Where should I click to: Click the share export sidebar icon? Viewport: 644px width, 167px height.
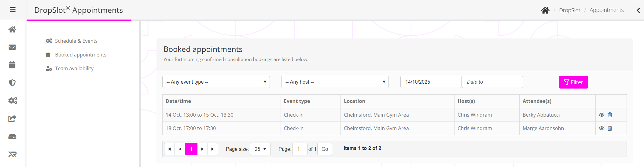tap(12, 118)
